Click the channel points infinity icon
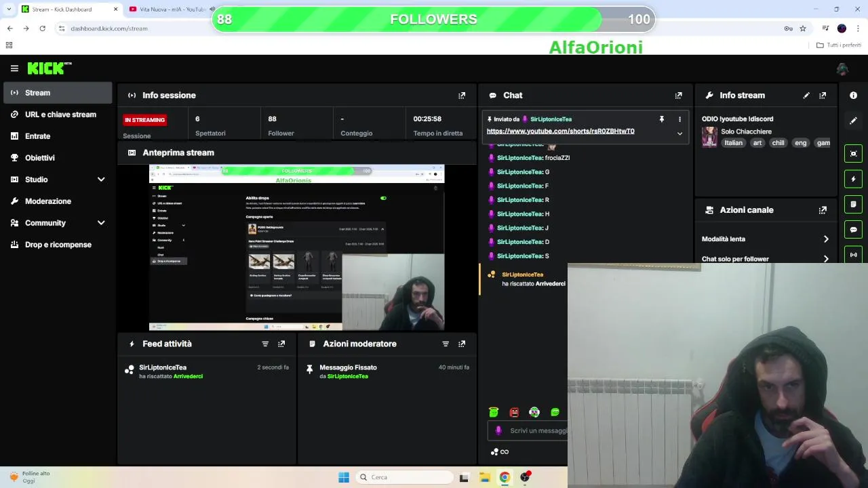Image resolution: width=868 pixels, height=488 pixels. 500,452
